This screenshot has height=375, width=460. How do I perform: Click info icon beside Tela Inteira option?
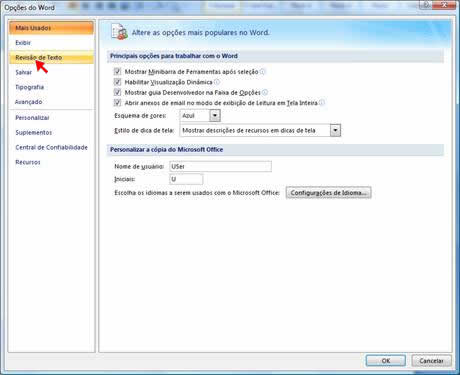point(322,102)
